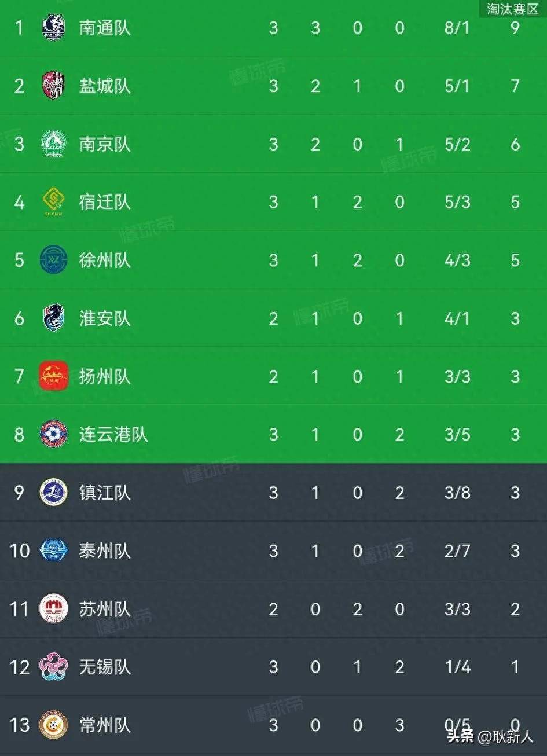Click the 南通队 team logo

point(54,27)
